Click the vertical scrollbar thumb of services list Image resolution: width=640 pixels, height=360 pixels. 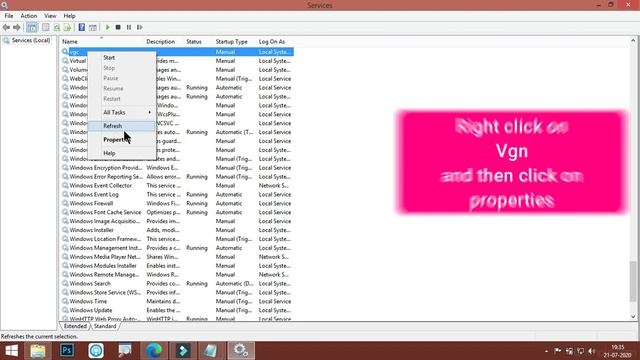pos(633,281)
